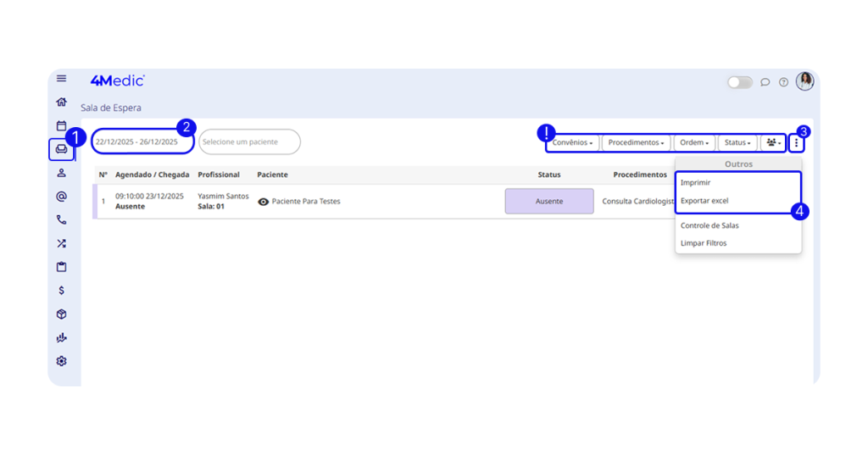Open the waiting room sofa icon
Image resolution: width=868 pixels, height=455 pixels.
click(x=61, y=149)
